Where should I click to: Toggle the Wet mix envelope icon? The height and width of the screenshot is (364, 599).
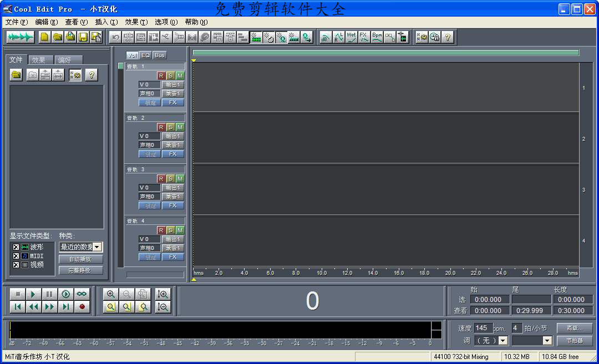[x=352, y=37]
